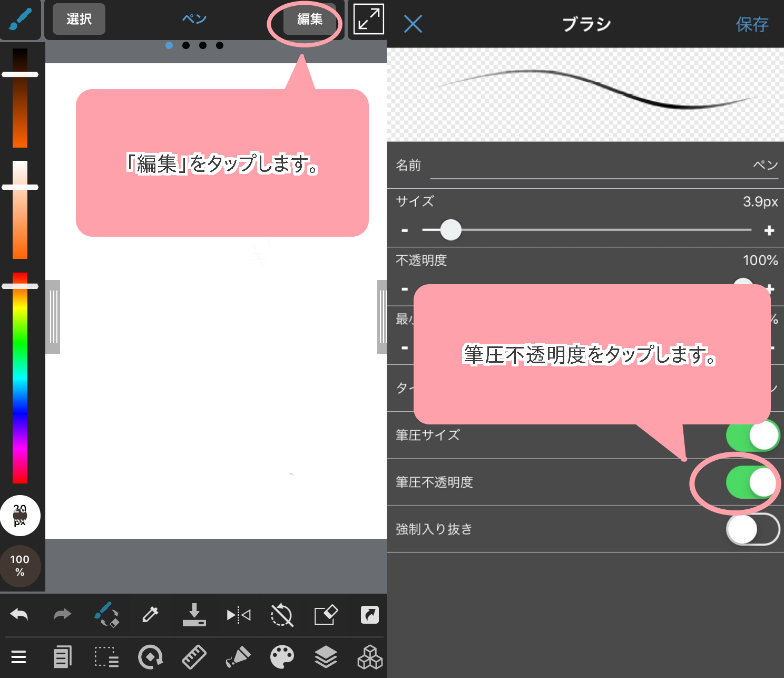
Task: Switch between brush and eraser
Action: click(106, 615)
